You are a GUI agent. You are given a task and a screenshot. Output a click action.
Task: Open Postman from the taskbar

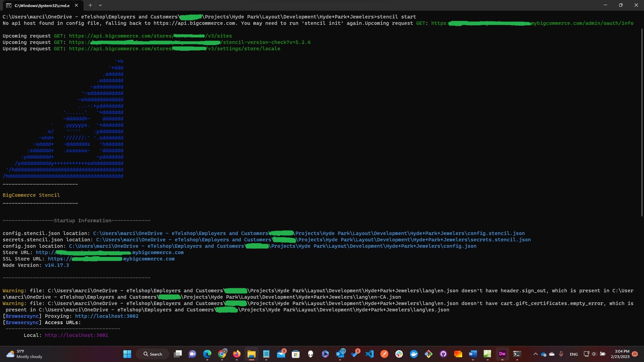[384, 354]
